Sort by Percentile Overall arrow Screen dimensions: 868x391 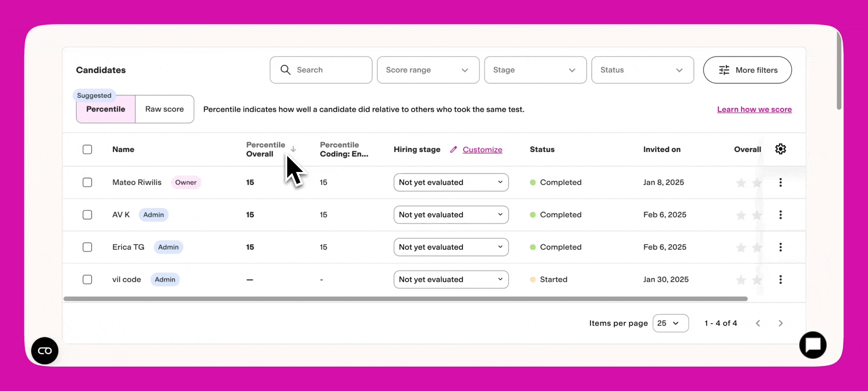(293, 149)
